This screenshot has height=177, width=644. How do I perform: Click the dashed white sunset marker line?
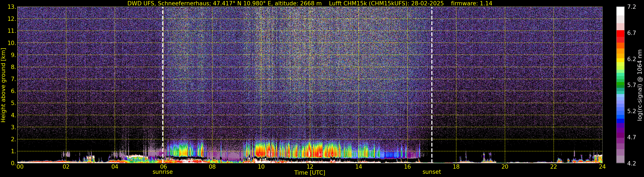pos(432,85)
